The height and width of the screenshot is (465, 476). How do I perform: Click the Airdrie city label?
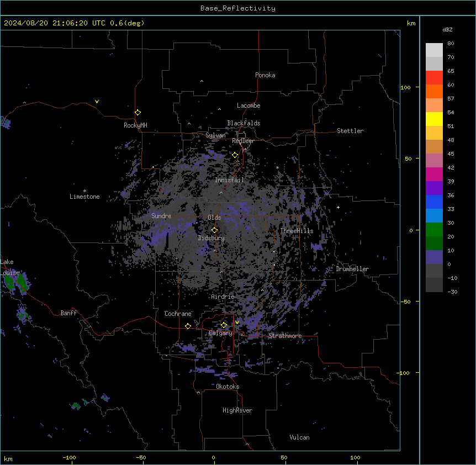click(x=223, y=297)
